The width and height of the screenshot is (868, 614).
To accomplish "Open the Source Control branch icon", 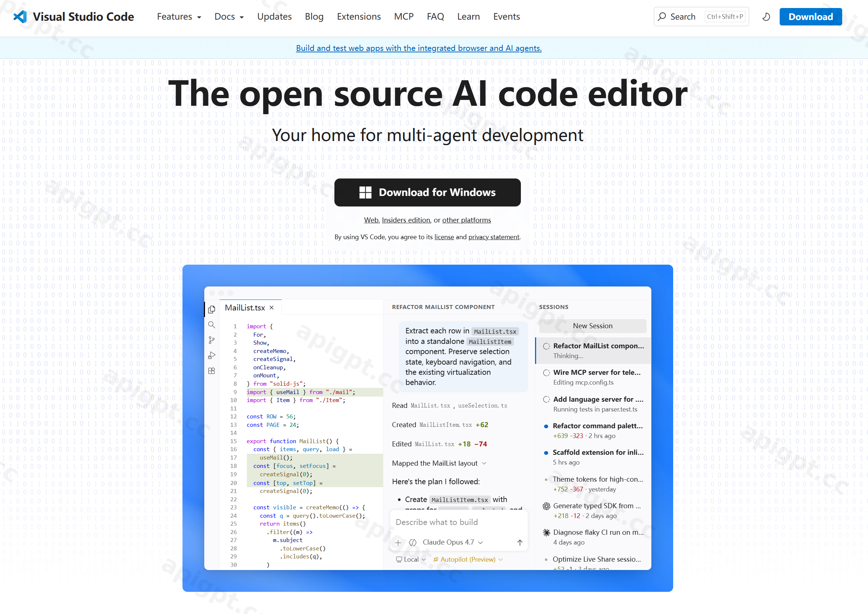I will (212, 340).
